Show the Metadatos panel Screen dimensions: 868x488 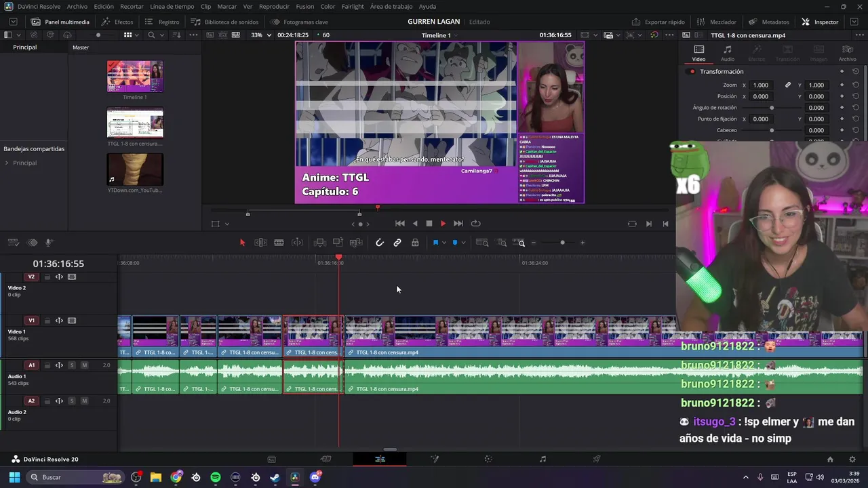tap(769, 22)
